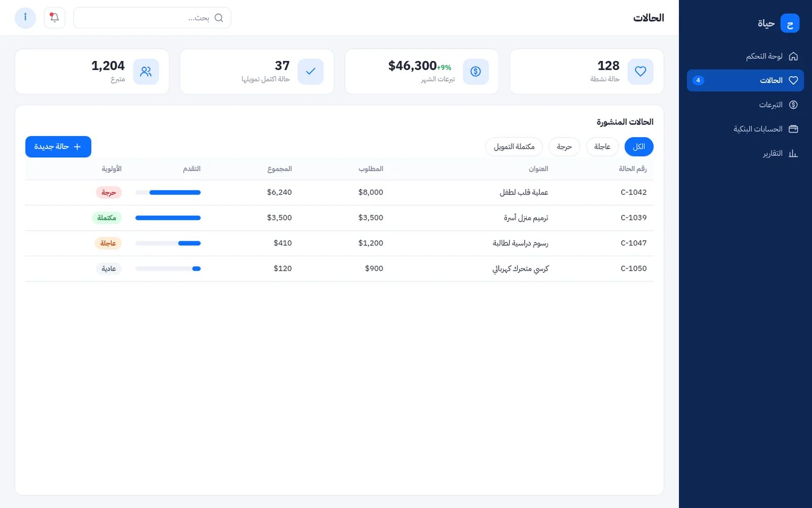812x508 pixels.
Task: Click progress bar of case C-1042
Action: pos(168,193)
